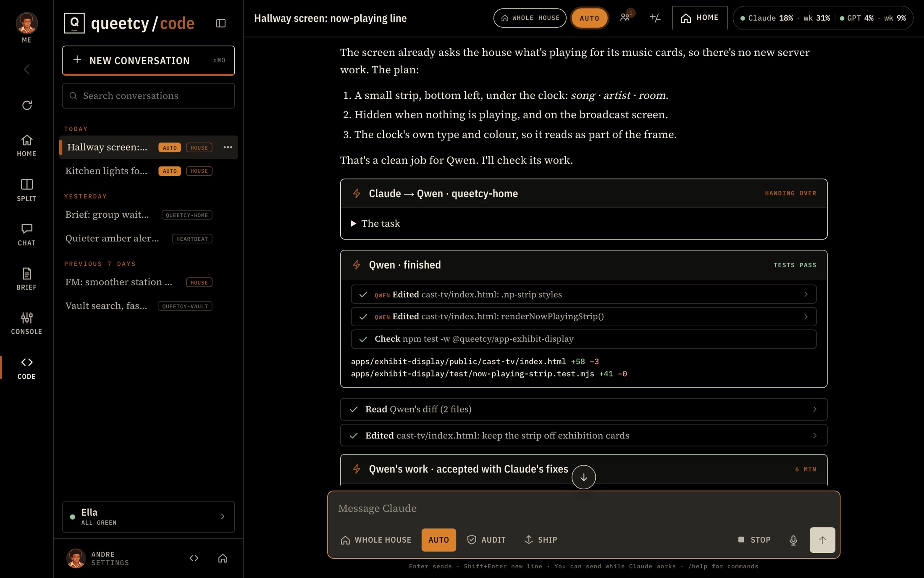Open Home in the left rail
This screenshot has height=578, width=924.
26,145
